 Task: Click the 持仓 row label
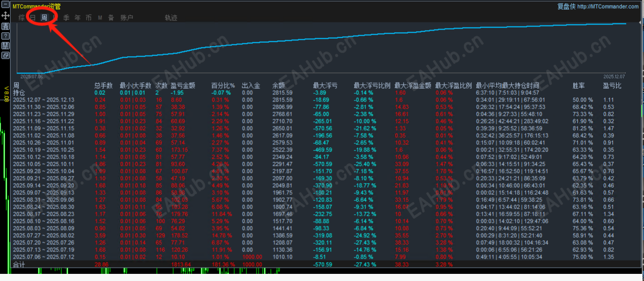19,93
